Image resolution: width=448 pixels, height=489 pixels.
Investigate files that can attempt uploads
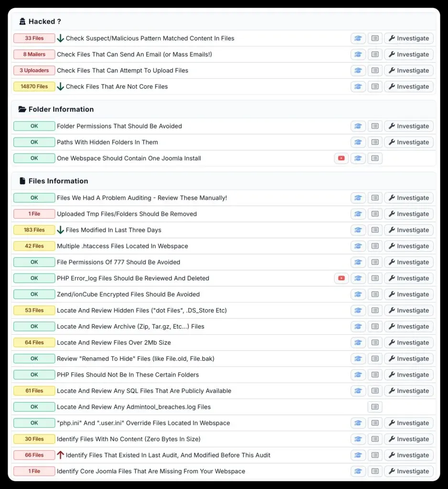click(x=409, y=70)
